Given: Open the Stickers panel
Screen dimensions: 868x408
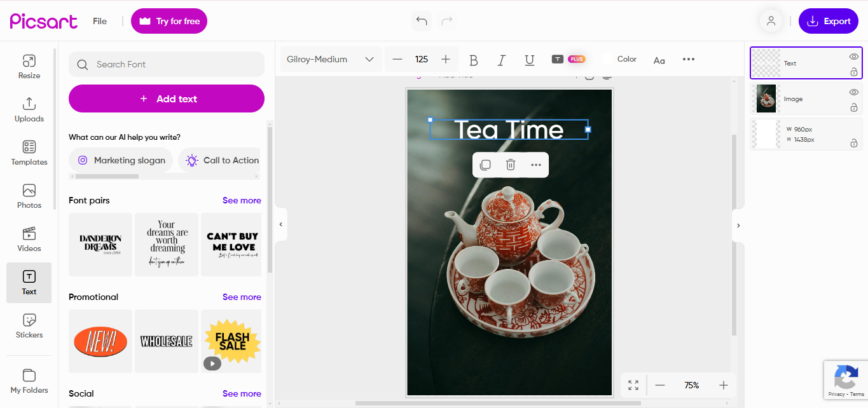Looking at the screenshot, I should [29, 326].
